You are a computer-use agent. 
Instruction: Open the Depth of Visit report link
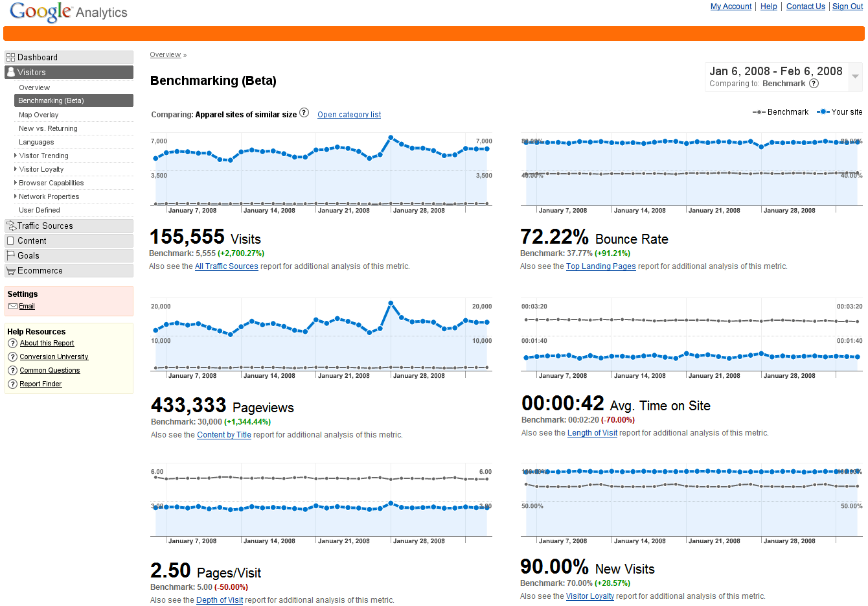coord(220,600)
